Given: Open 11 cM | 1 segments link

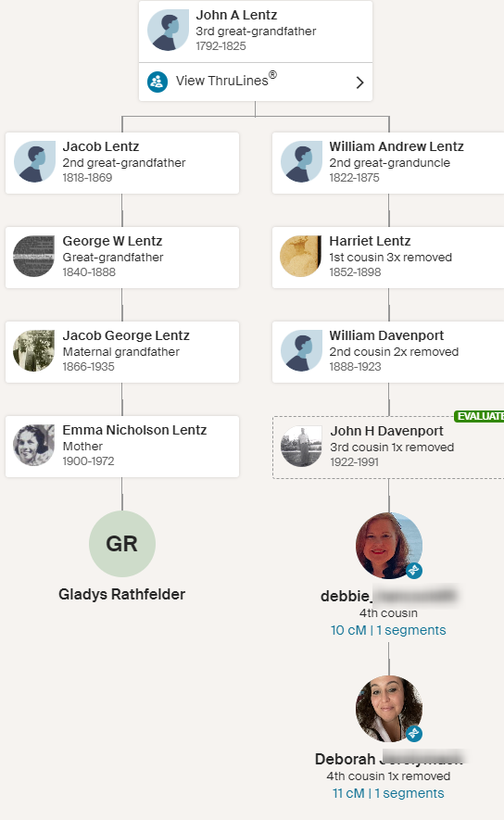Looking at the screenshot, I should 388,793.
